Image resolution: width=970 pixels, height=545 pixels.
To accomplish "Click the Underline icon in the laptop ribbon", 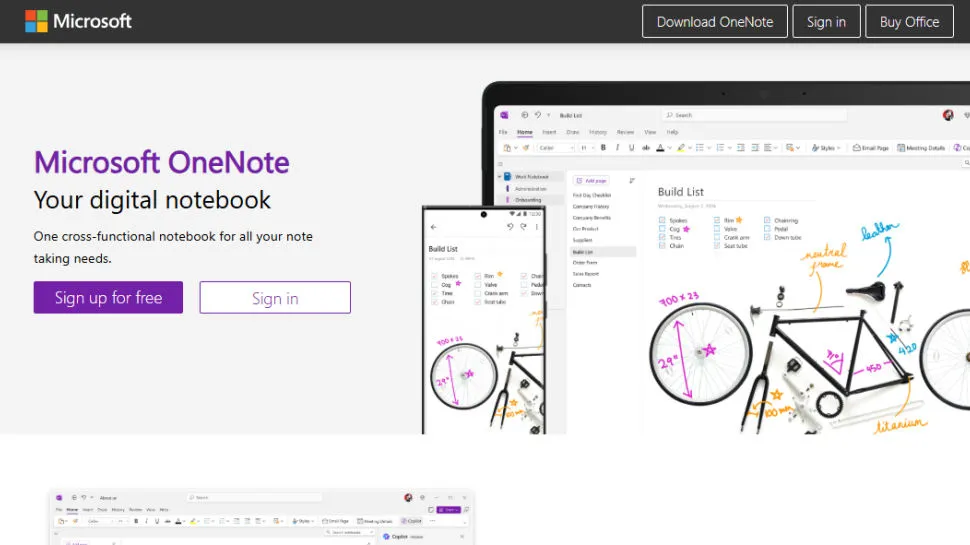I will pyautogui.click(x=630, y=148).
